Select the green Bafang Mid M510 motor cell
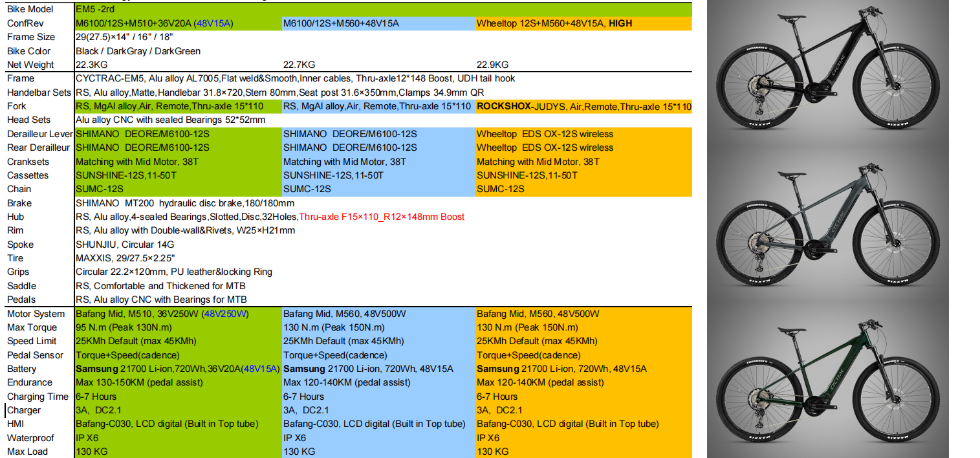Screen dimensions: 980x458 pyautogui.click(x=162, y=314)
